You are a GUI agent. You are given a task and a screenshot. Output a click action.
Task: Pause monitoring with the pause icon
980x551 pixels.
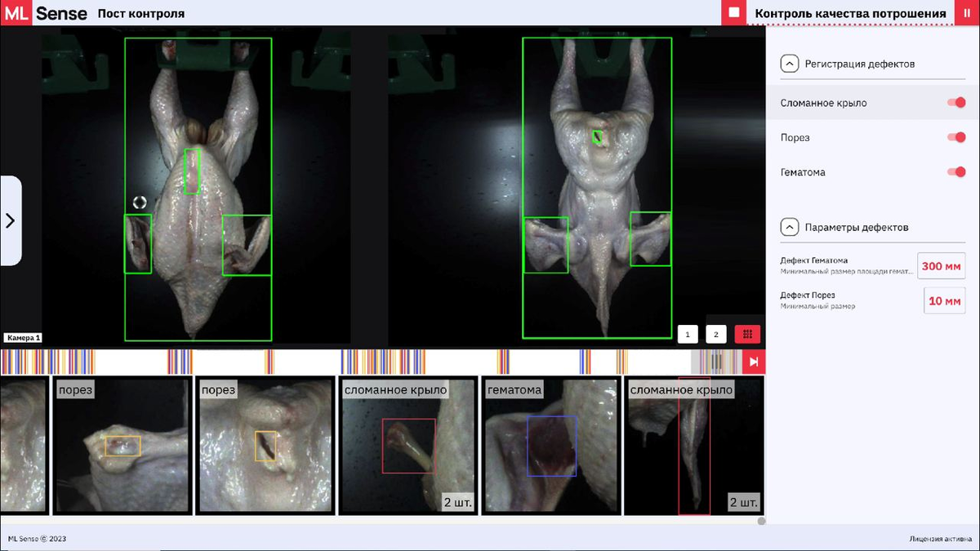[x=967, y=13]
